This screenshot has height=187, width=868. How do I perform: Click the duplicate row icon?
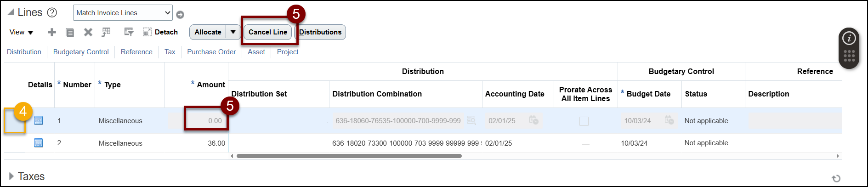[70, 32]
